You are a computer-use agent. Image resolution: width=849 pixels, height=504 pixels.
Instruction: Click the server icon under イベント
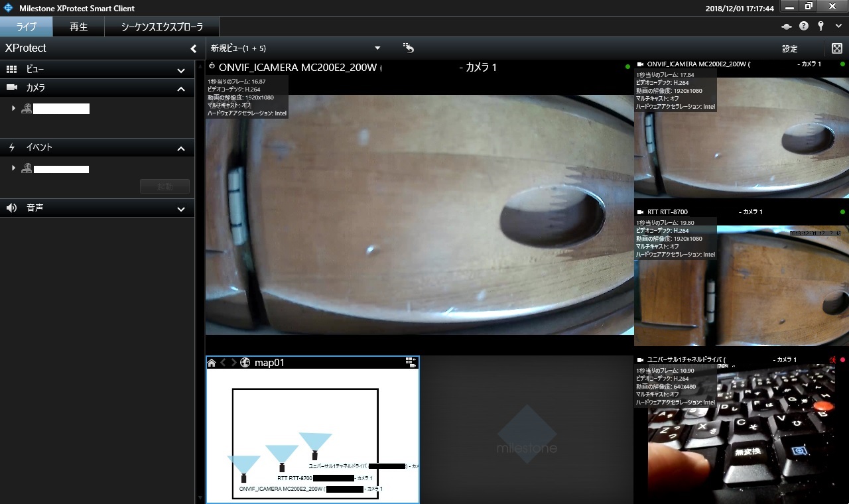pyautogui.click(x=27, y=168)
